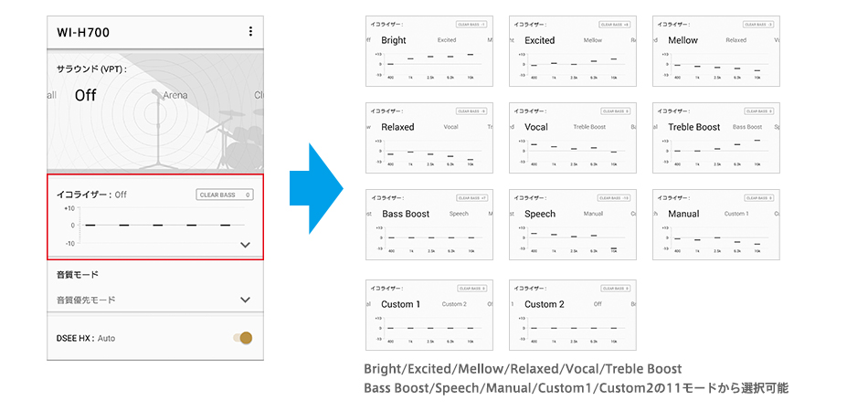Screen dimensions: 868x411
Task: Select the Speech equalizer preset thumbnail
Action: click(572, 225)
